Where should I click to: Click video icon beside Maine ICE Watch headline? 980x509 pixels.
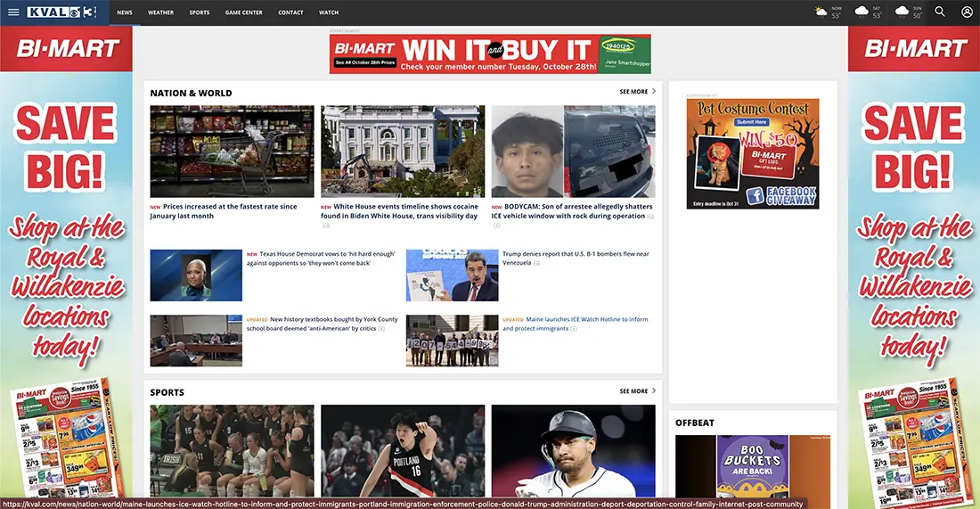pyautogui.click(x=574, y=329)
